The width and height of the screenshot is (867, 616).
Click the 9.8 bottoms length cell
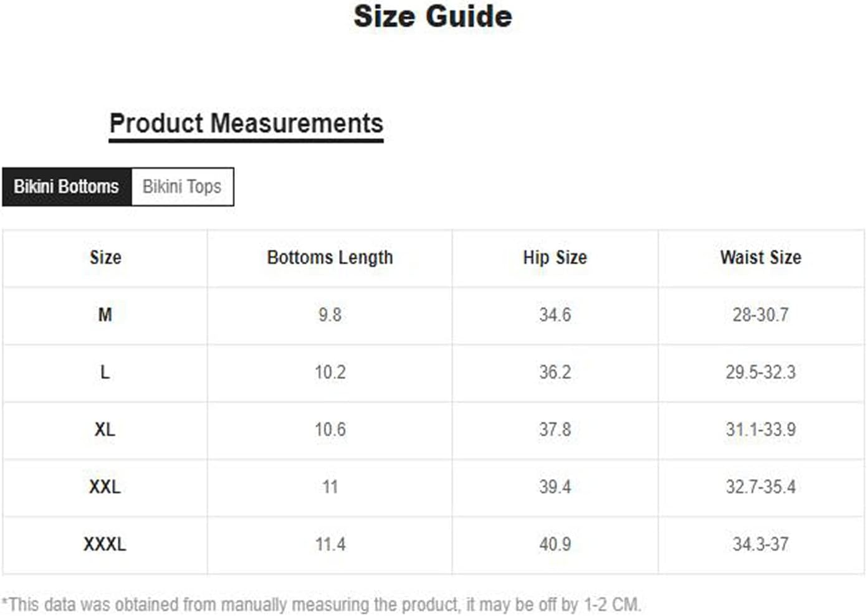tap(330, 315)
